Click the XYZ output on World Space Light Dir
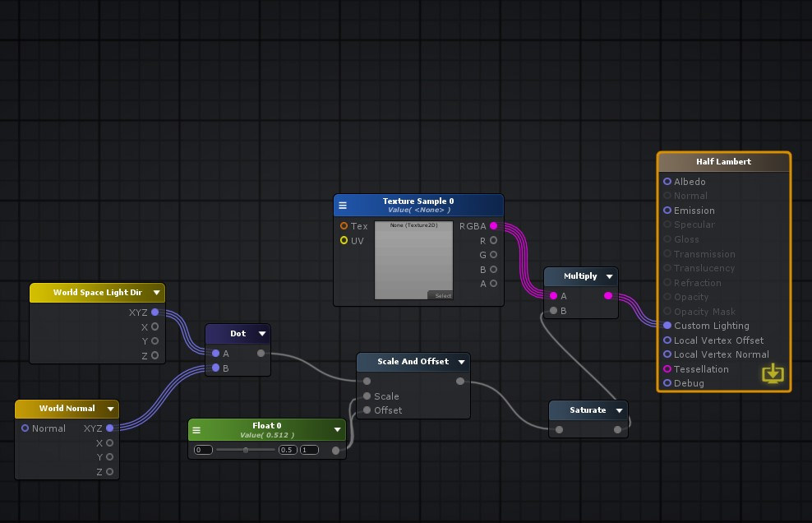812x523 pixels. point(155,312)
